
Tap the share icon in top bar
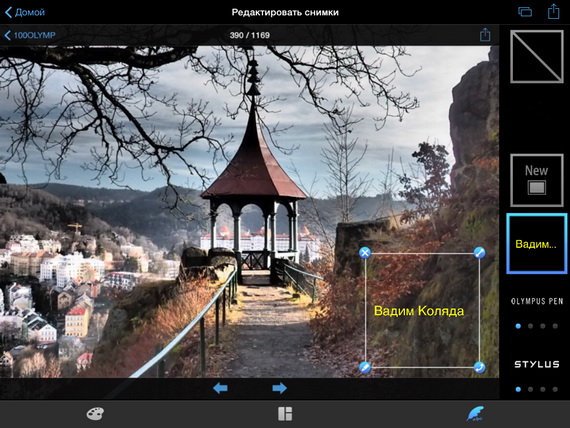tap(554, 11)
